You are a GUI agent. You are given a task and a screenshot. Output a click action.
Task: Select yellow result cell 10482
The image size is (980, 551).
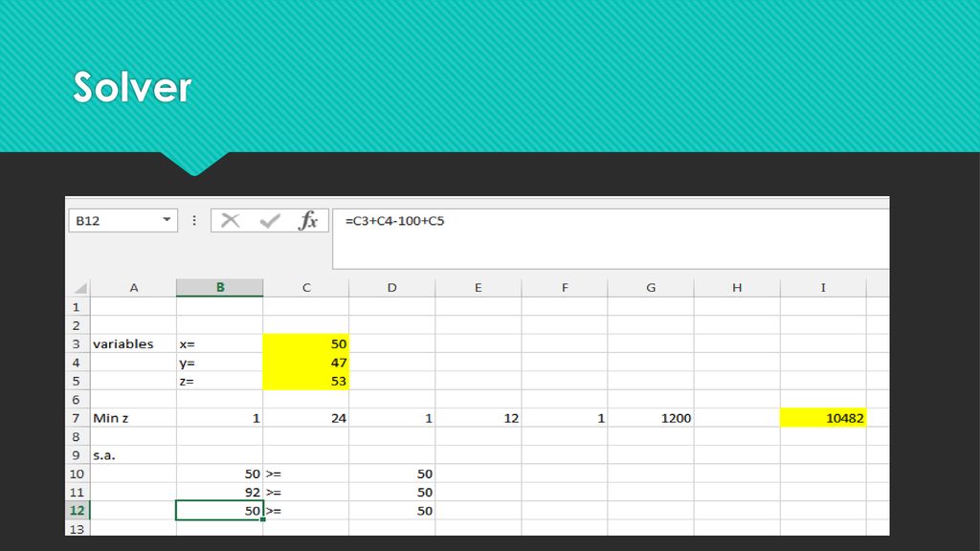click(x=823, y=418)
